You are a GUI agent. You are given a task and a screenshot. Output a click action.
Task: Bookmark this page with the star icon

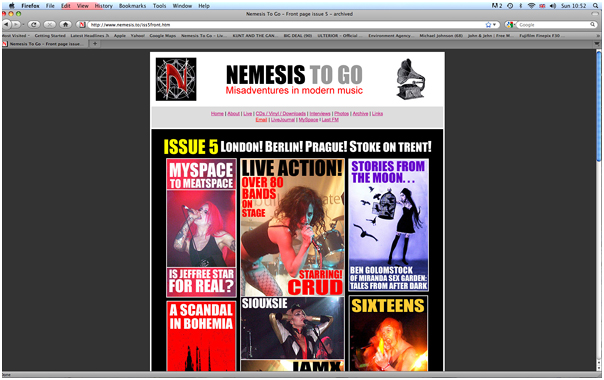pyautogui.click(x=488, y=25)
